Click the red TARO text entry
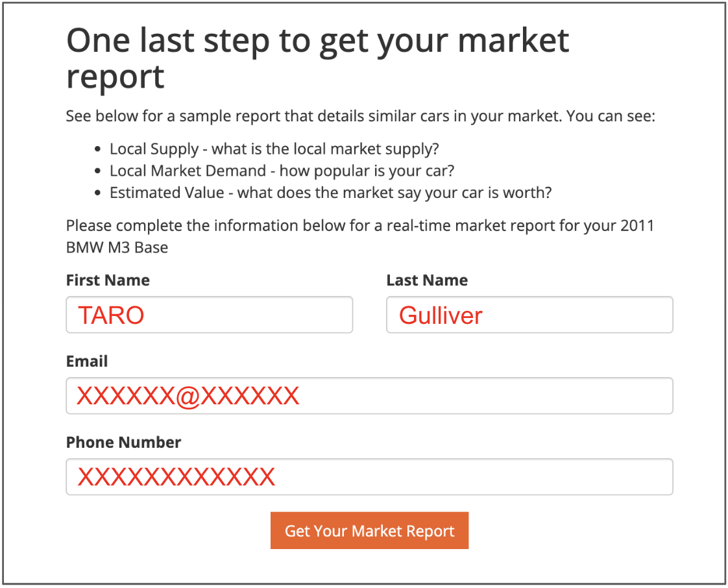Image resolution: width=728 pixels, height=588 pixels. point(111,315)
